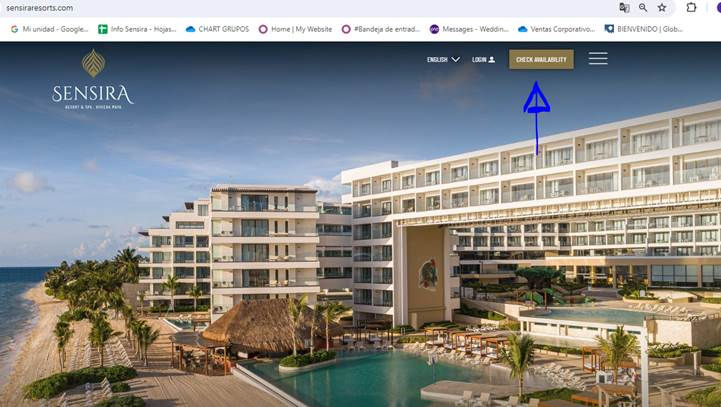Open the Messages - Wedding bookmark

click(x=469, y=29)
